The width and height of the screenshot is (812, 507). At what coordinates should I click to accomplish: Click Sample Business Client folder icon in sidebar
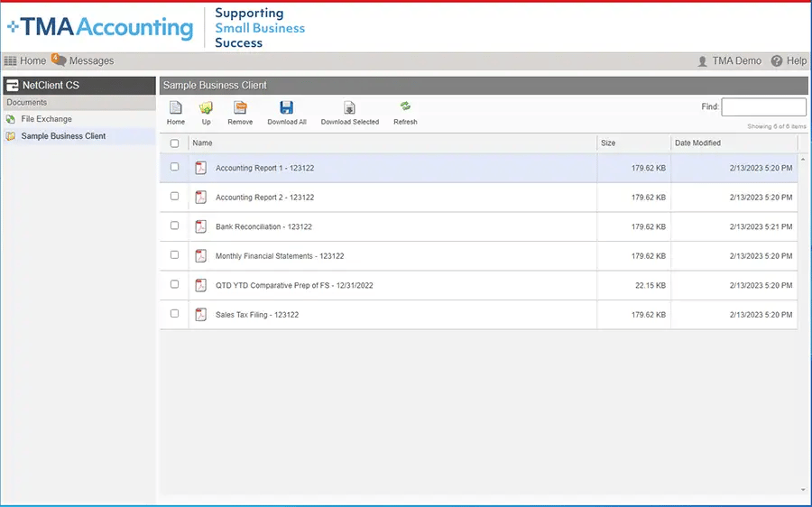point(10,136)
